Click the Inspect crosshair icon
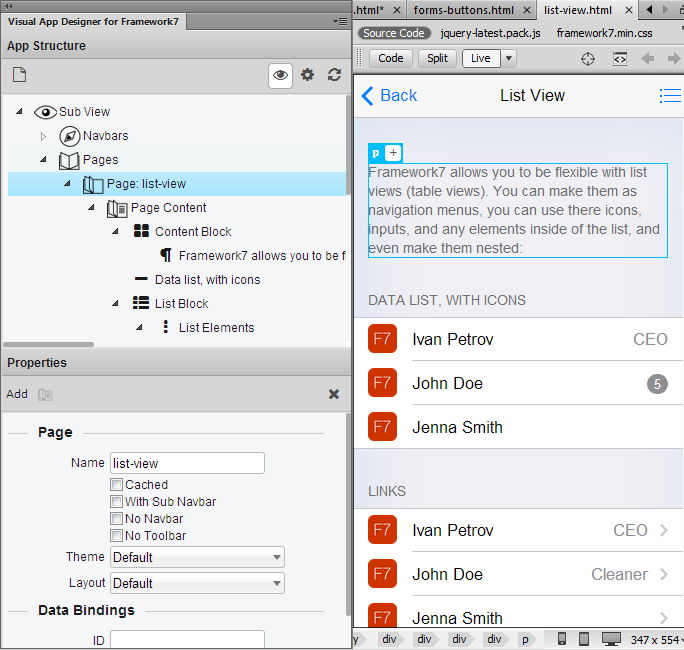 (588, 59)
